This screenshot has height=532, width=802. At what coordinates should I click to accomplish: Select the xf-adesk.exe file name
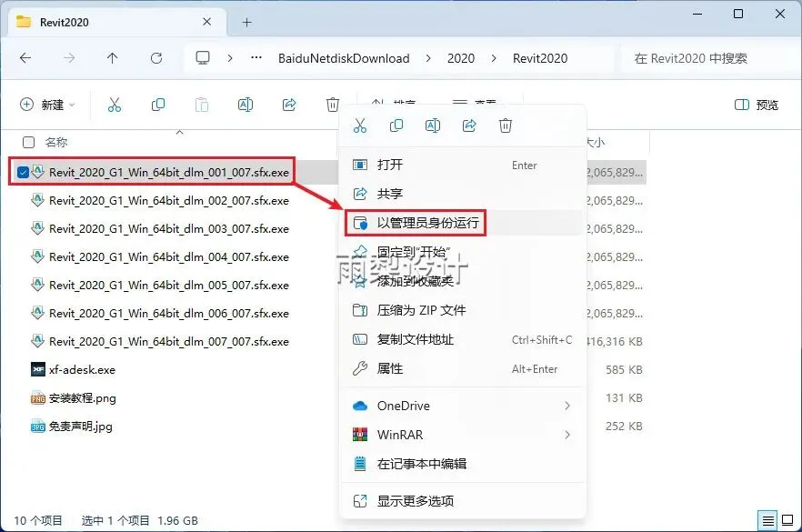pyautogui.click(x=82, y=369)
